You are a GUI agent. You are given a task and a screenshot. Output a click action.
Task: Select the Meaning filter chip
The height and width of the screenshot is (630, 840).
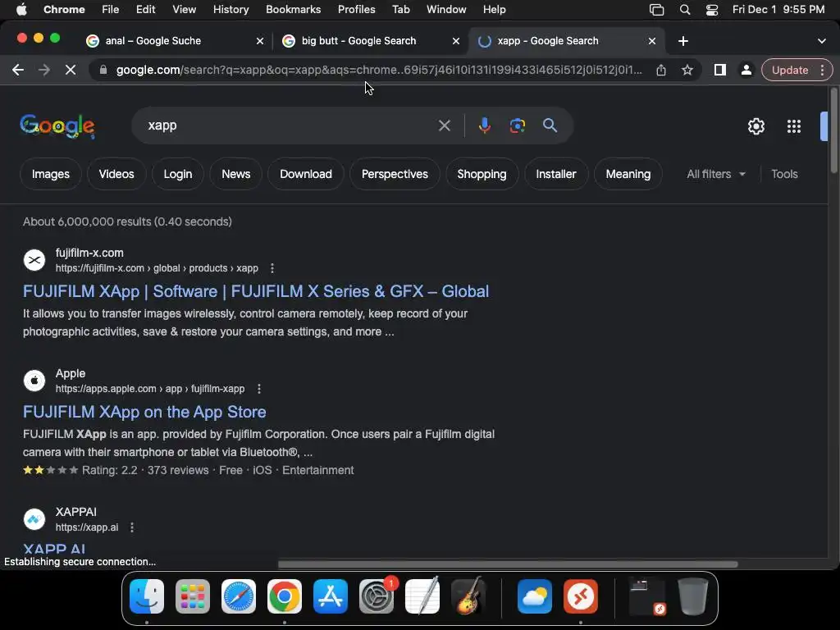pos(628,175)
